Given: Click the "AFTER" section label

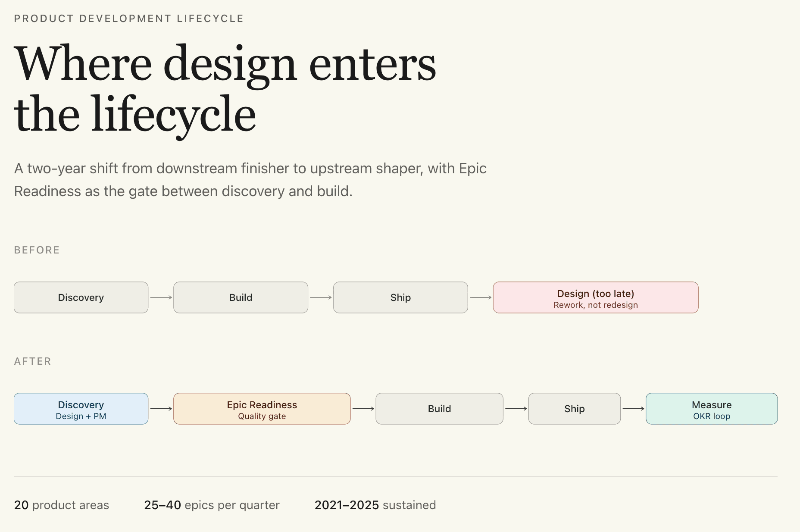Looking at the screenshot, I should 33,361.
